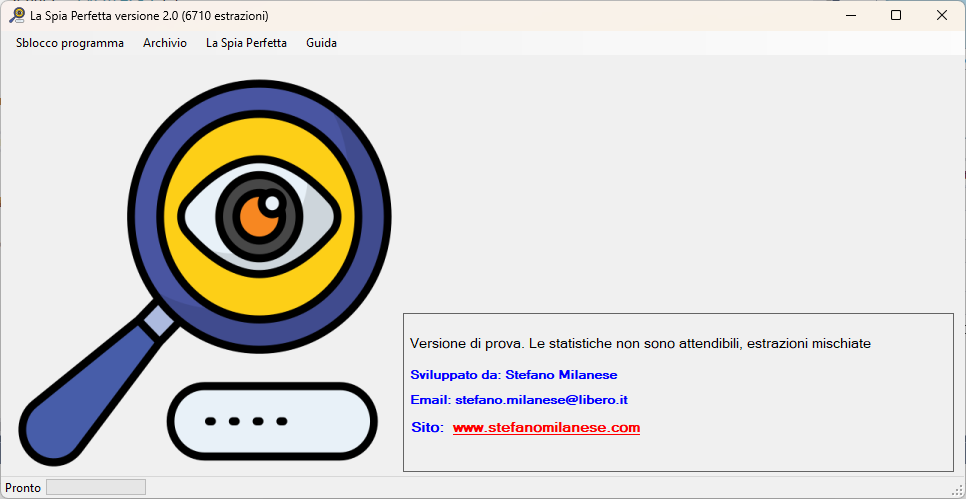Close the La Spia Perfetta window
The image size is (966, 499).
(x=941, y=15)
